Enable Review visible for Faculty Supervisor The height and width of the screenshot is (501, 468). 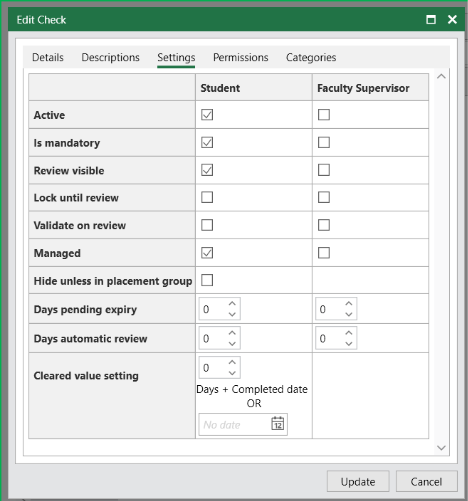[324, 170]
